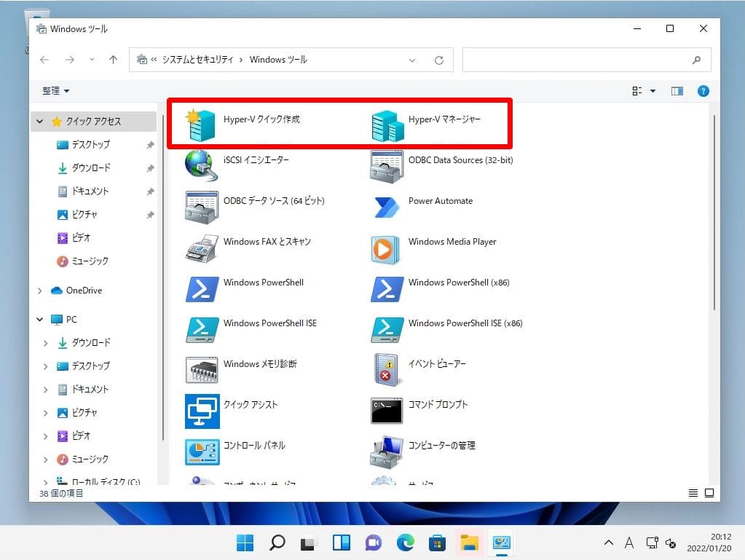Open Hyper-V マネージャー icon

tap(387, 125)
